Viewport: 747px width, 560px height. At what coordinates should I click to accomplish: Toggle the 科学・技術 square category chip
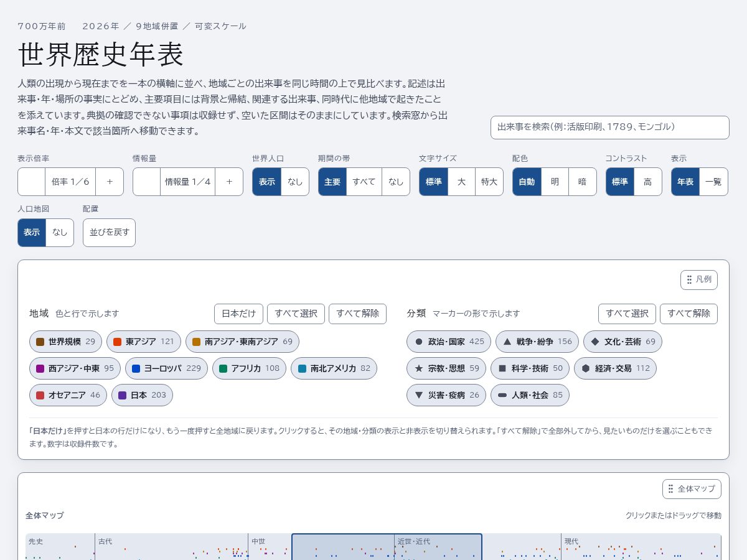530,368
